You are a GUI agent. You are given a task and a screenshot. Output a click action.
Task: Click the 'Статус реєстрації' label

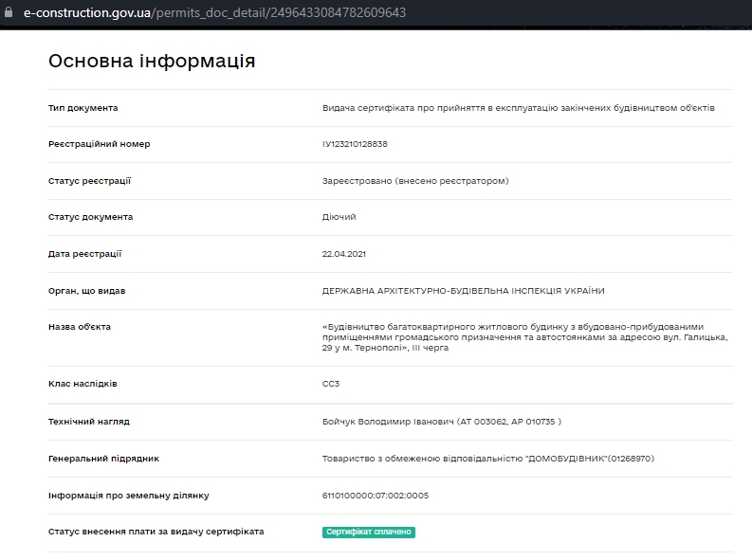89,181
